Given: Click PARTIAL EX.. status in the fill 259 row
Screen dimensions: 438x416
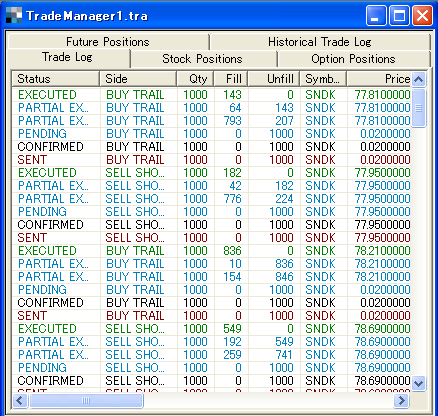Looking at the screenshot, I should click(x=53, y=355).
